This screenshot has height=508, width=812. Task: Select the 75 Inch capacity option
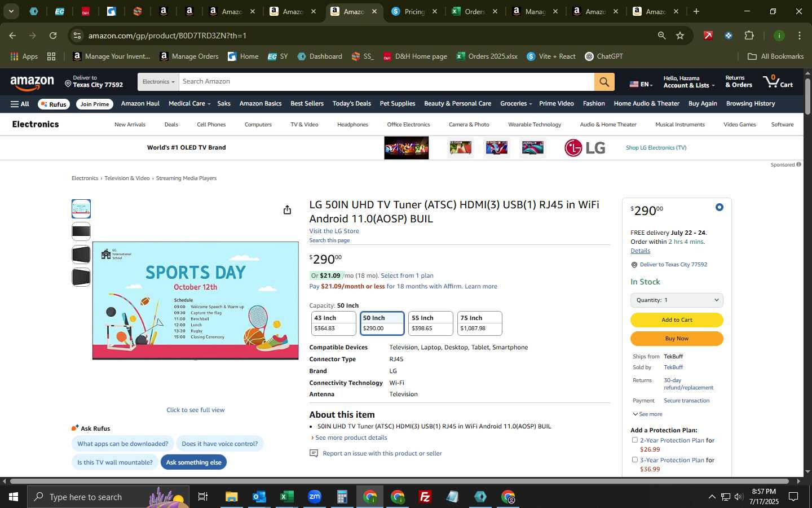[479, 323]
